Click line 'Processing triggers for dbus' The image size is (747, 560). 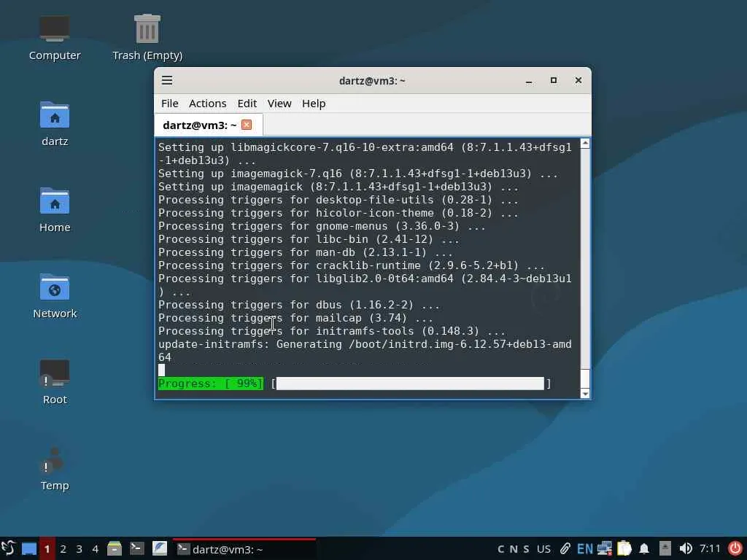click(298, 305)
